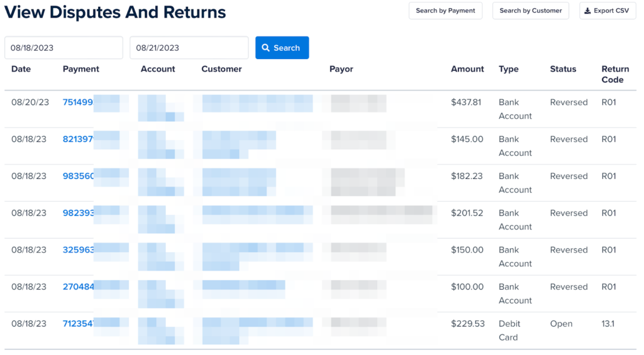Open the Search by Payment option
Screen dimensions: 644x355
click(x=445, y=11)
